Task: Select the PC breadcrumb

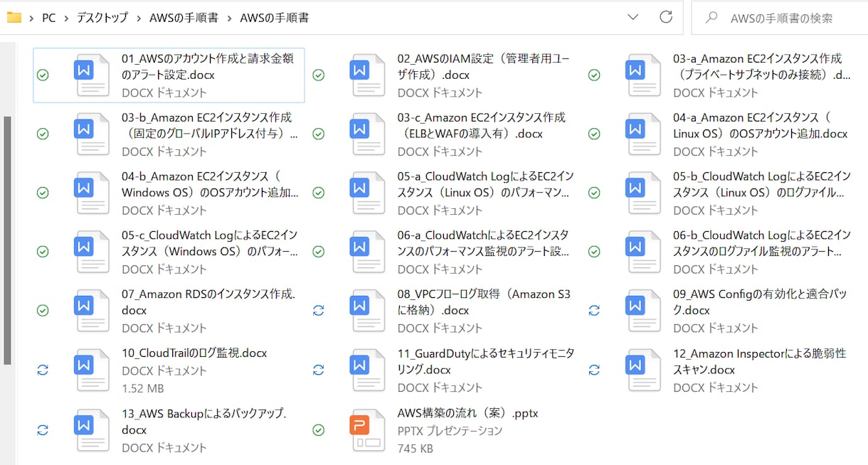Action: click(x=48, y=18)
